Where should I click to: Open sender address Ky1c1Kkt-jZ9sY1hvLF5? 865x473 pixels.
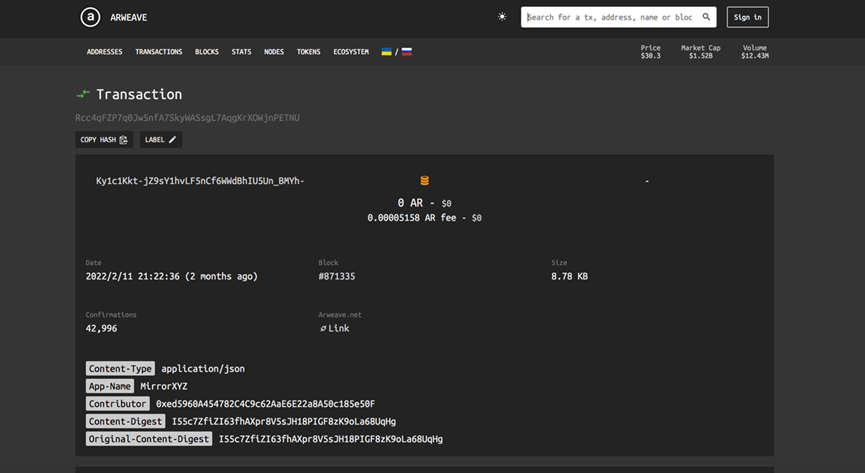click(x=200, y=181)
